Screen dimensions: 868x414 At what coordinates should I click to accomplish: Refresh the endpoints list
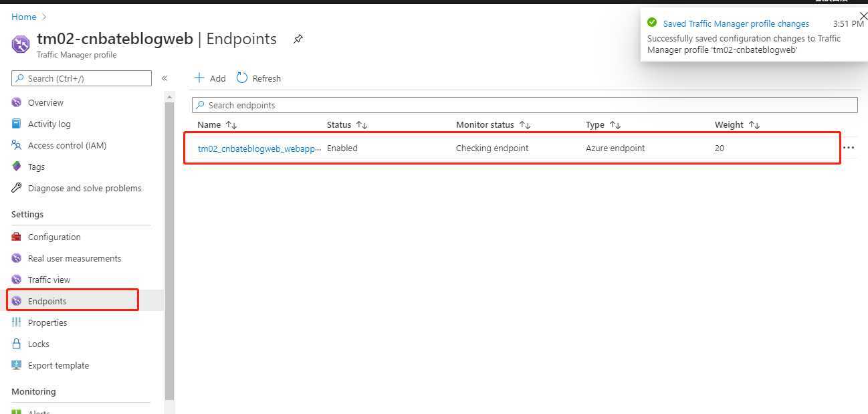click(x=259, y=78)
